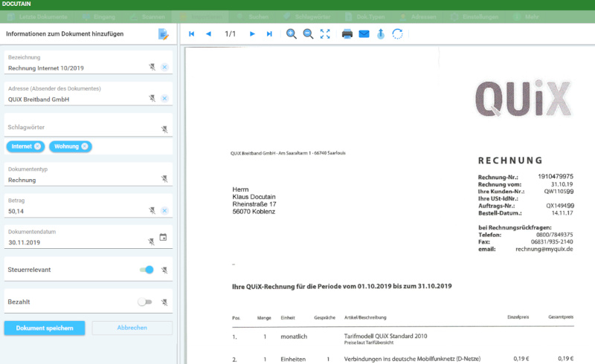Zoom out of the document preview
This screenshot has width=595, height=364.
(308, 33)
